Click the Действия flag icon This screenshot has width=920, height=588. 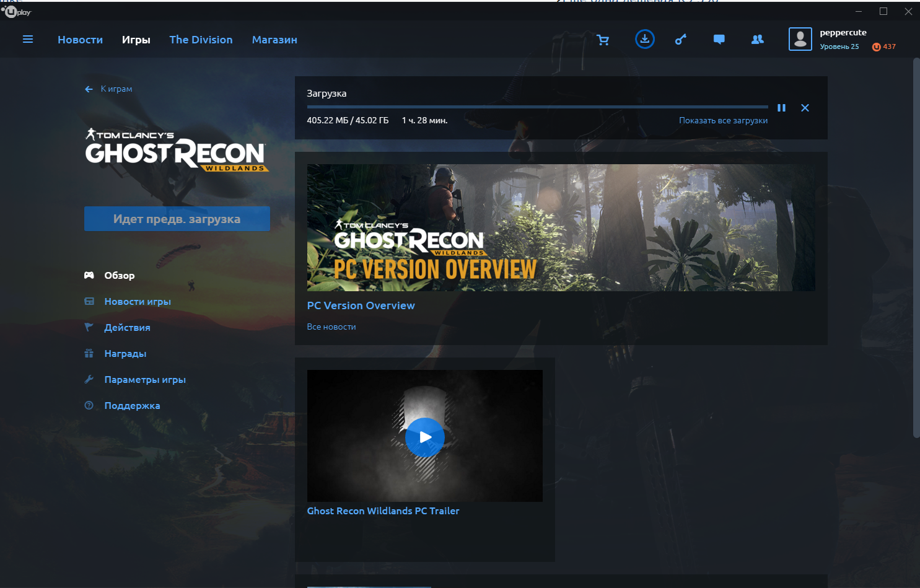[x=89, y=327]
